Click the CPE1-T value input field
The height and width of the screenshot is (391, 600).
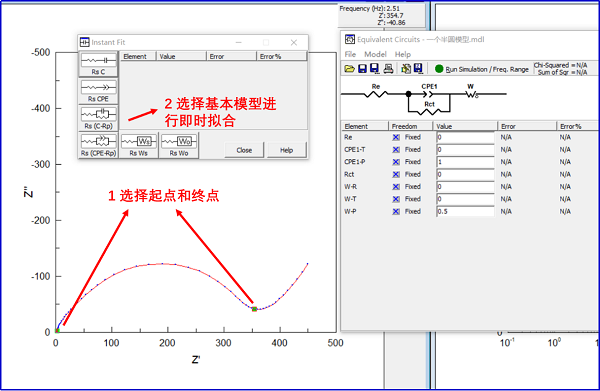465,150
